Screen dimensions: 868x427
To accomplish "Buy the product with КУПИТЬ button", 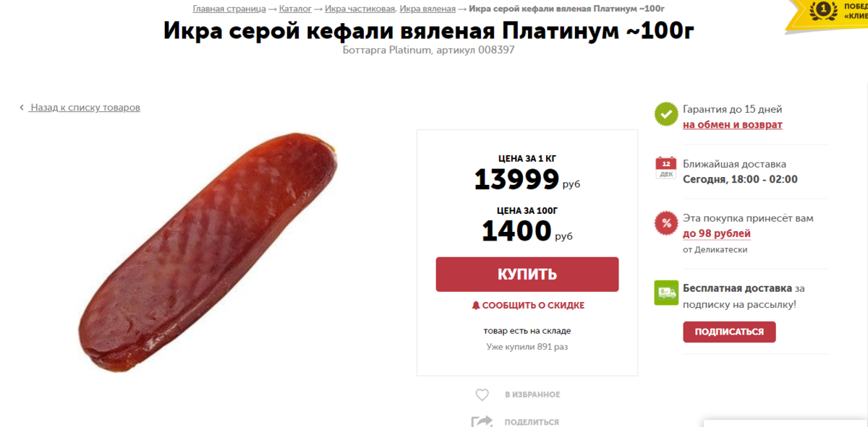I will [x=527, y=275].
